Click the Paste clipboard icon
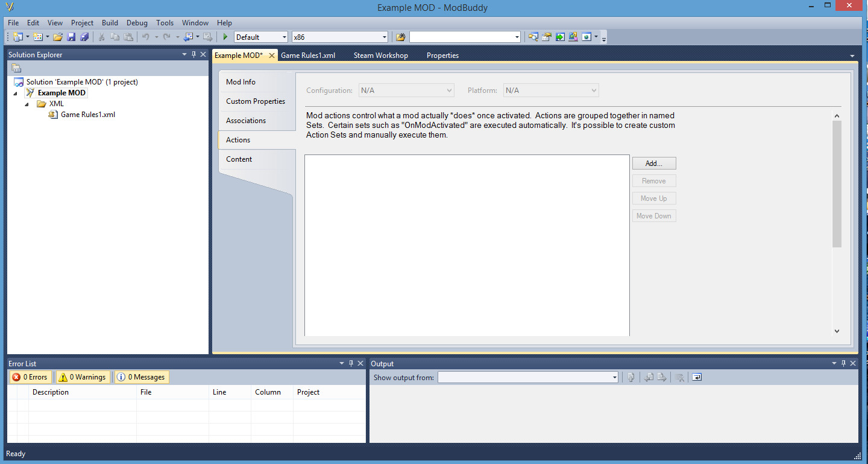Image resolution: width=868 pixels, height=464 pixels. 128,37
